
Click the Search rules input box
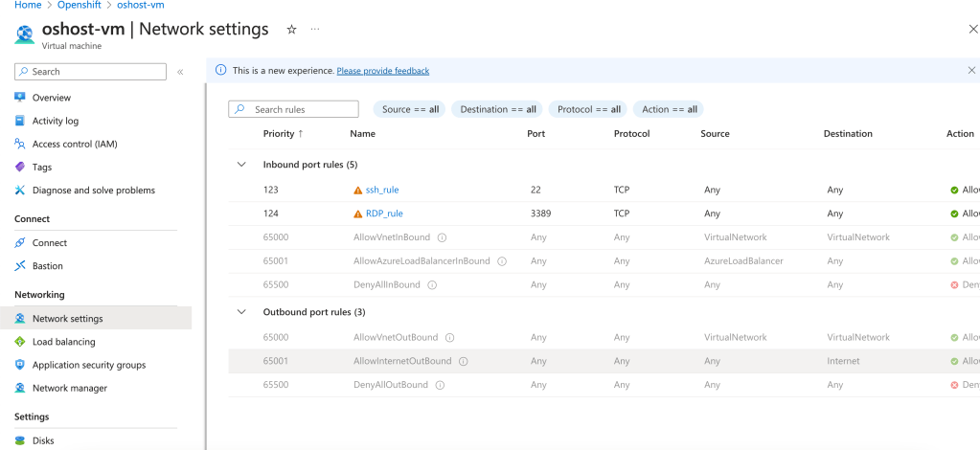pyautogui.click(x=294, y=109)
